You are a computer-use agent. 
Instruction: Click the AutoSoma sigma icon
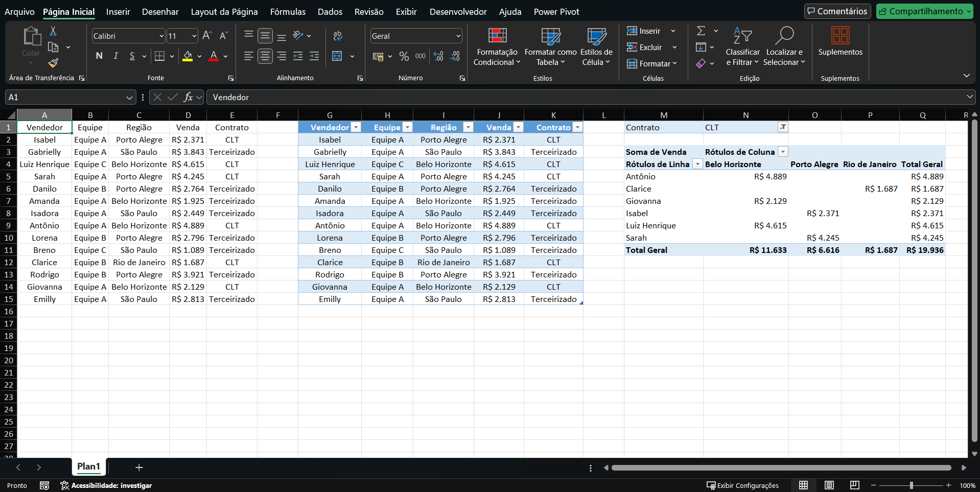[x=701, y=31]
